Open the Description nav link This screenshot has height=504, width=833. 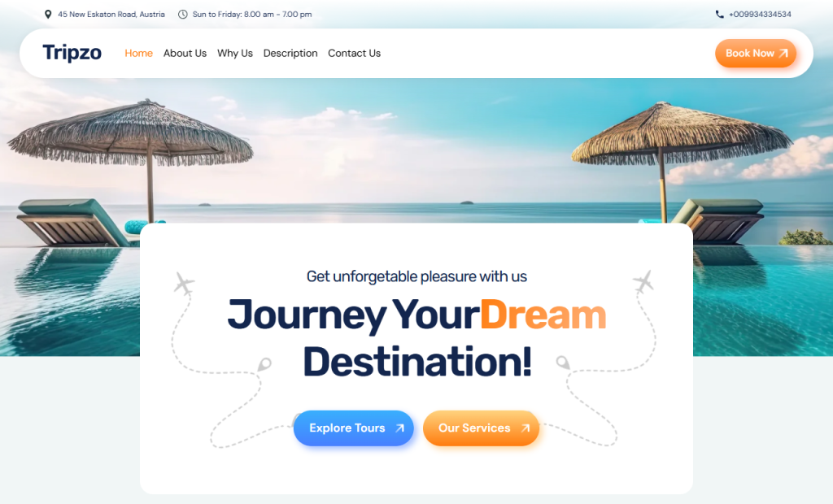coord(290,53)
